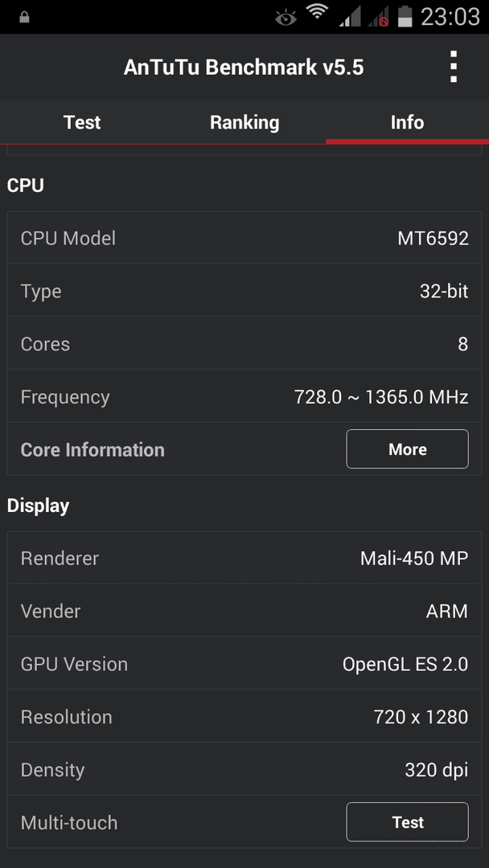
Task: Tap the GPU Version row
Action: click(244, 663)
